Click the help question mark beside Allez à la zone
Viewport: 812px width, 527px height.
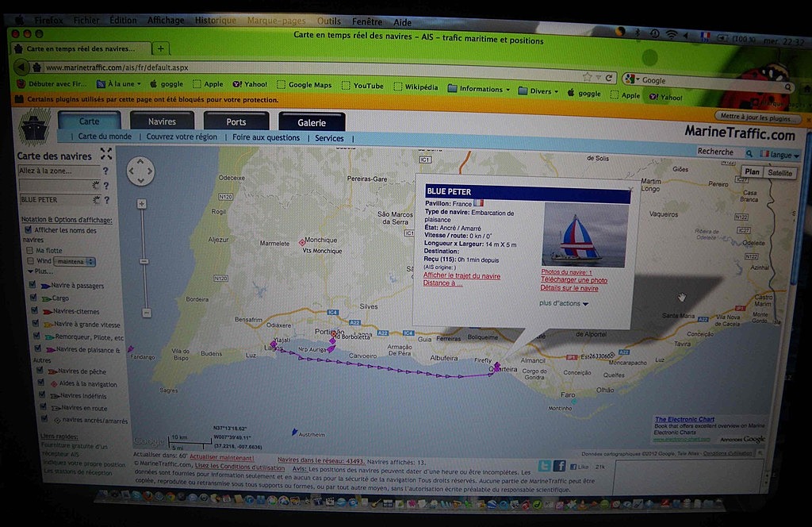pos(105,171)
